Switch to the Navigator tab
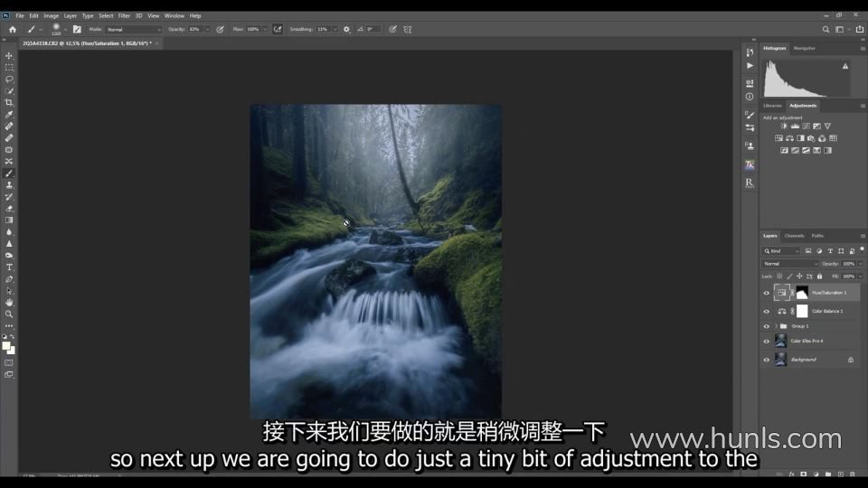The width and height of the screenshot is (868, 488). (x=804, y=48)
